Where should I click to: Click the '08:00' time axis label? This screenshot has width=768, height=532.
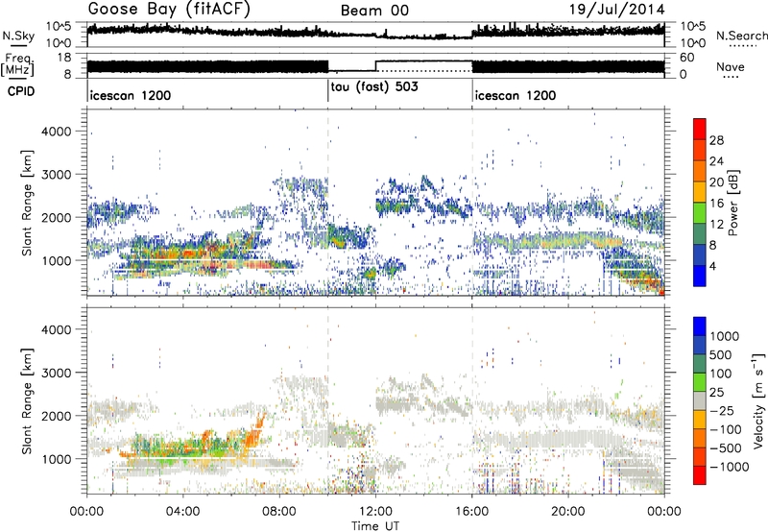[279, 512]
